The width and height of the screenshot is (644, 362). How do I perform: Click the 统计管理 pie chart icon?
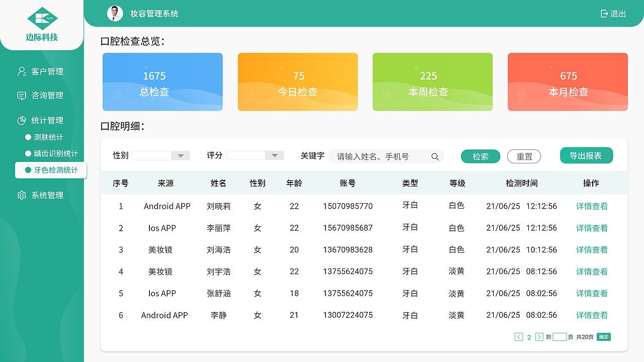click(x=22, y=120)
